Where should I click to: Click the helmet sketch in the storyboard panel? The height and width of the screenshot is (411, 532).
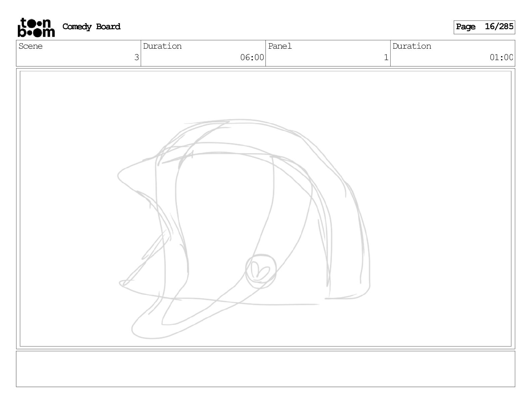pos(244,228)
